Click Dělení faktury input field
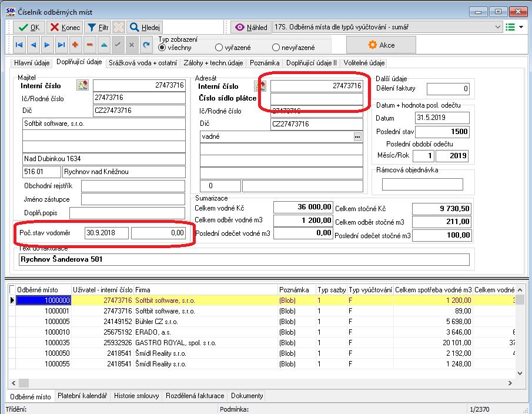The width and height of the screenshot is (532, 414). (448, 89)
